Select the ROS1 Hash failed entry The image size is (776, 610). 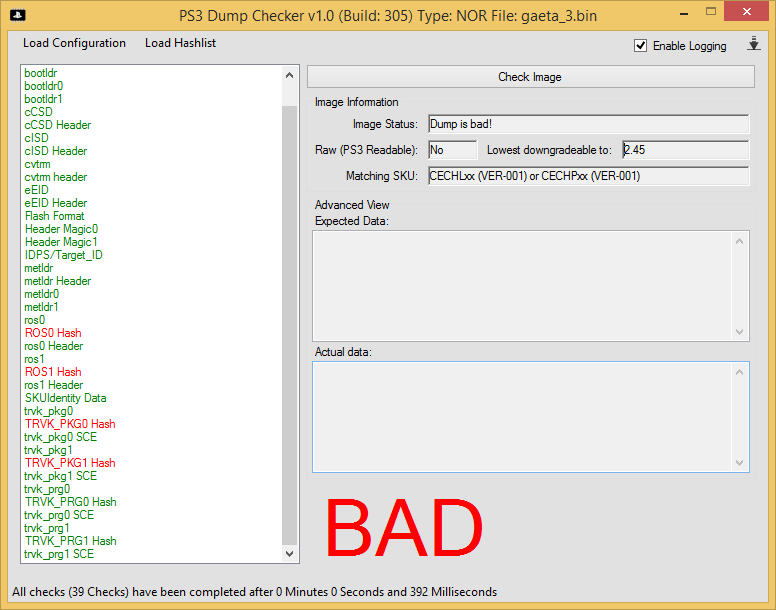coord(53,372)
